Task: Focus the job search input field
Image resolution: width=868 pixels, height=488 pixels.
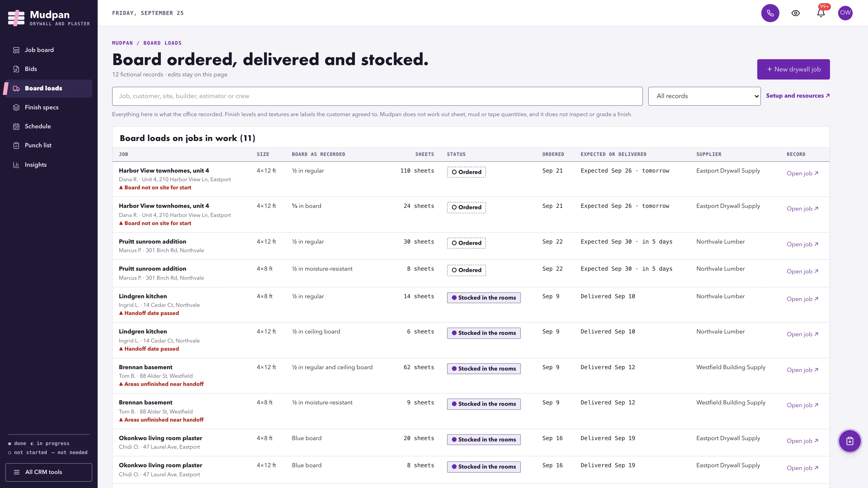Action: tap(377, 96)
